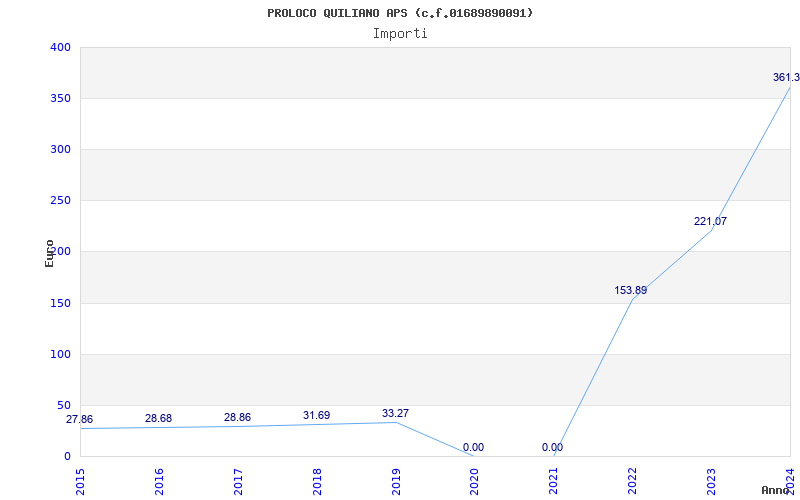
Task: Click the 2021 x-axis tick label
Action: [554, 482]
